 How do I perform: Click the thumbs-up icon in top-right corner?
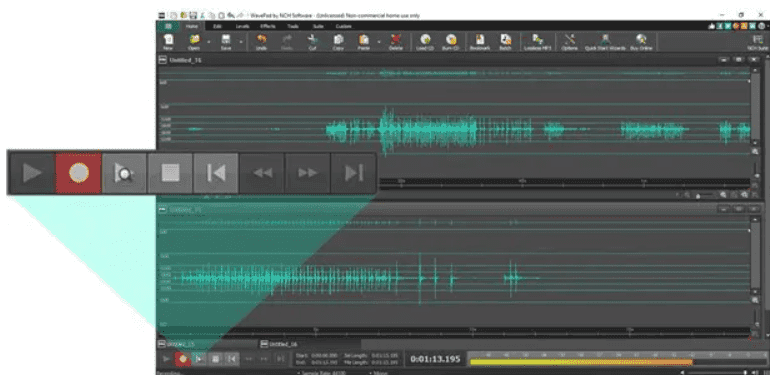click(x=713, y=26)
